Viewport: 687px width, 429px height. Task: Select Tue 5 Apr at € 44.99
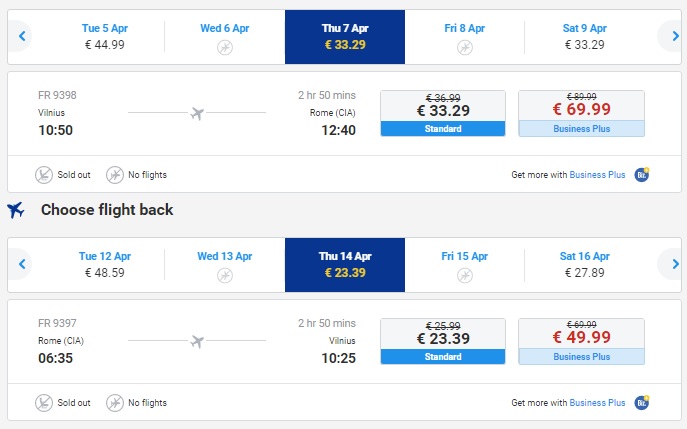point(105,37)
